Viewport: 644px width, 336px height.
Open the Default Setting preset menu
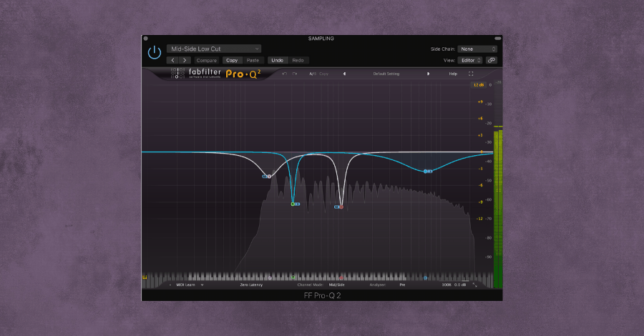[x=386, y=74]
